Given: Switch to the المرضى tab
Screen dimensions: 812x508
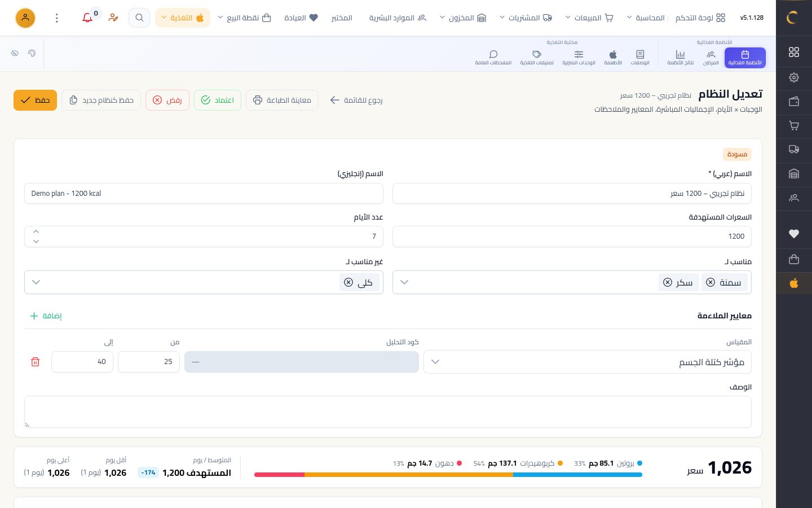Looking at the screenshot, I should 711,58.
